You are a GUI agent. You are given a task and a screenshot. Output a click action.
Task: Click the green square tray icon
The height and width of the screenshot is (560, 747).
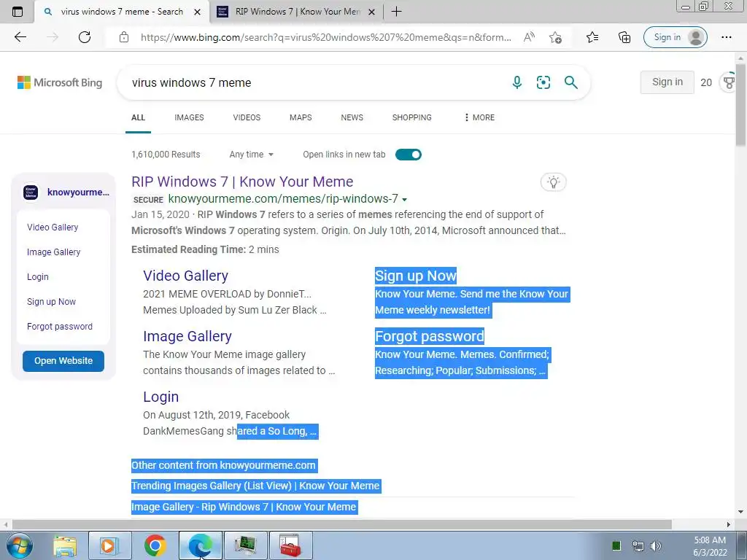click(616, 545)
